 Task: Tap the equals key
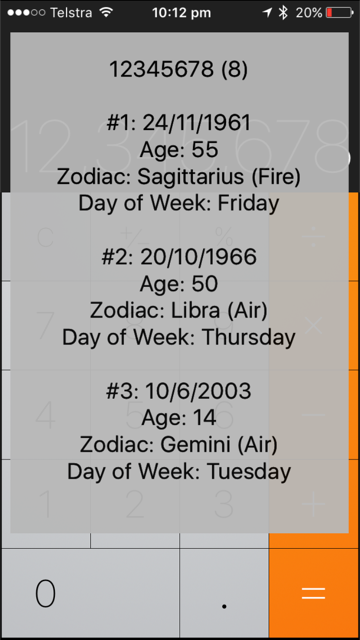314,593
